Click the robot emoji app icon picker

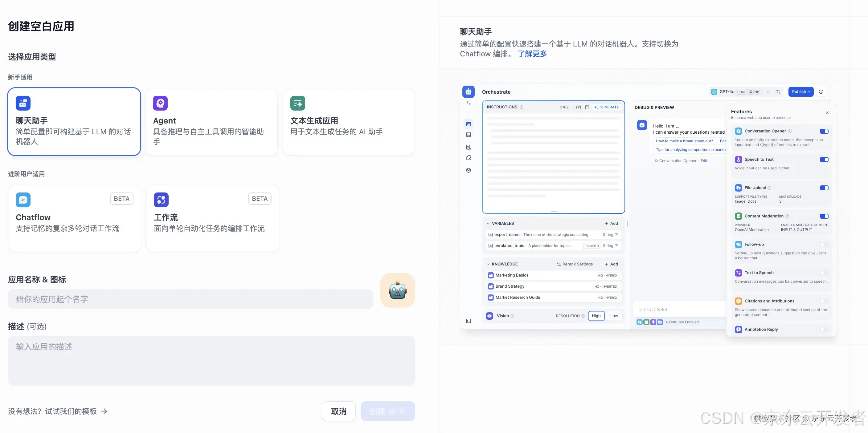pyautogui.click(x=397, y=290)
